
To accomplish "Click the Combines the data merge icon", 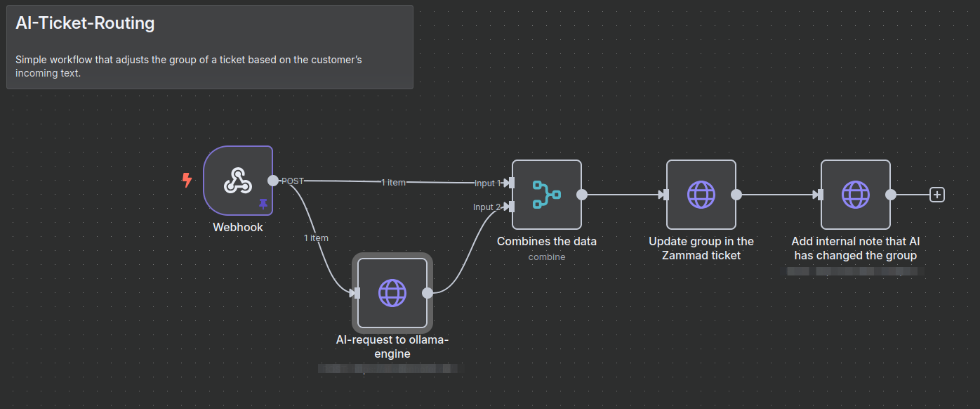I will click(546, 194).
